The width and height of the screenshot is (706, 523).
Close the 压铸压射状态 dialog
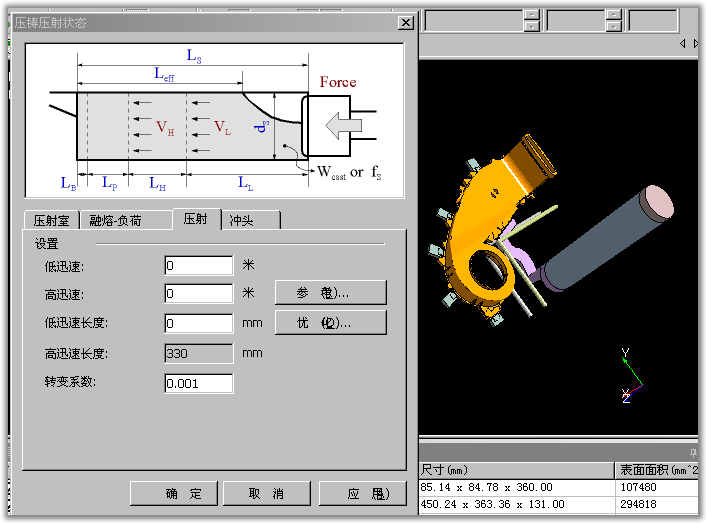[x=406, y=23]
